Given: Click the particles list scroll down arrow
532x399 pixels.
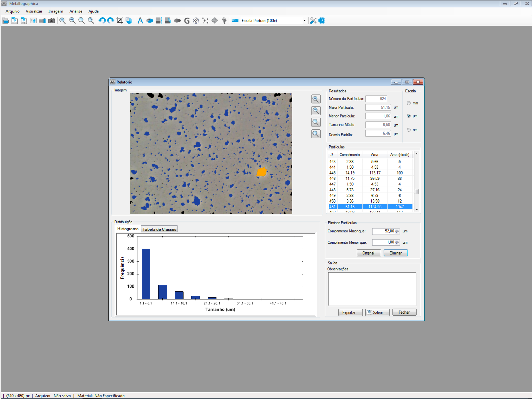Looking at the screenshot, I should (417, 210).
